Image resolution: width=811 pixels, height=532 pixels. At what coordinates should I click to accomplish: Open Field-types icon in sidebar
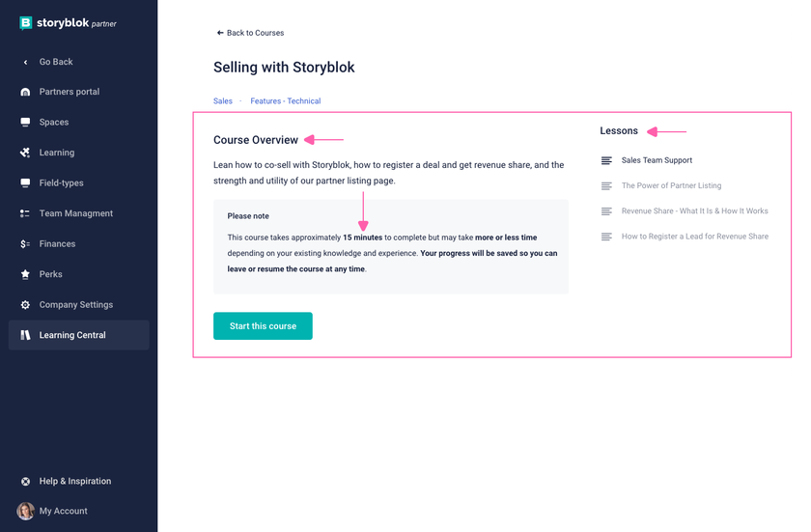(x=25, y=183)
